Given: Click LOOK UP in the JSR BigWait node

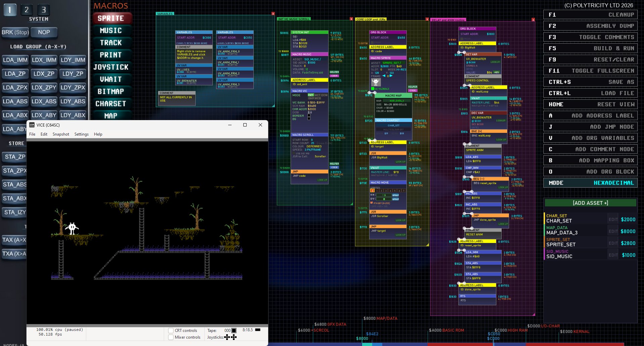Looking at the screenshot, I should coord(400,162).
